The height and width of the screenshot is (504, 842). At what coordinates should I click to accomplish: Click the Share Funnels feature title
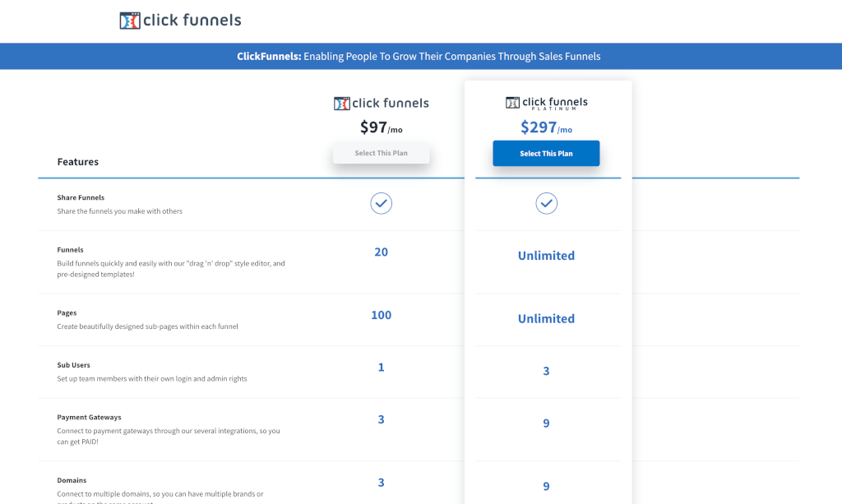point(81,197)
